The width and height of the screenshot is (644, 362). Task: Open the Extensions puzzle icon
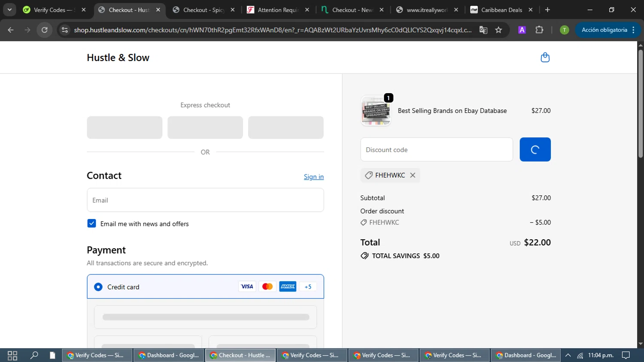click(x=539, y=30)
